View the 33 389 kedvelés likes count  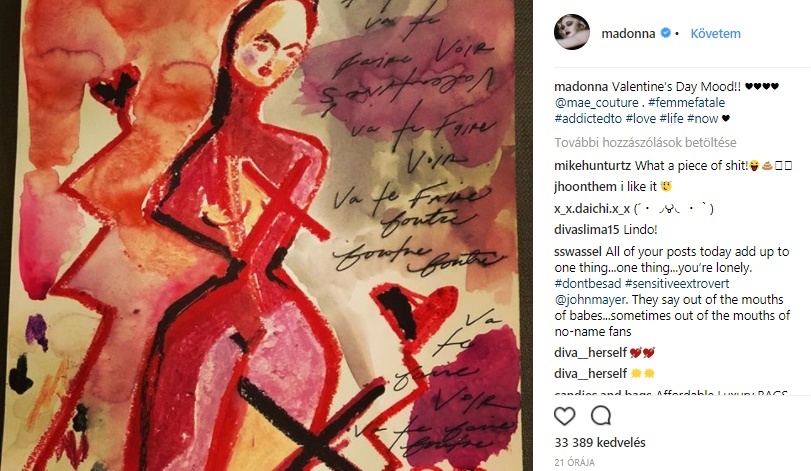pyautogui.click(x=600, y=443)
